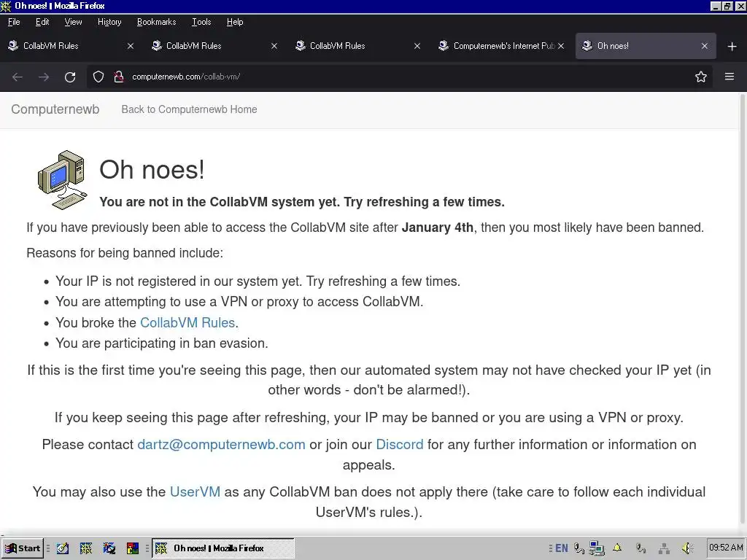Open the CollabVM Rules link in list
The height and width of the screenshot is (560, 747).
click(x=187, y=323)
